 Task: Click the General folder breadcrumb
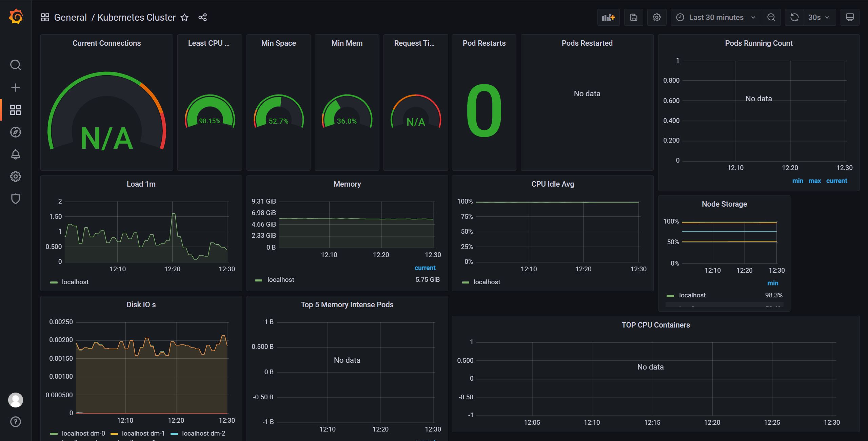[x=71, y=17]
